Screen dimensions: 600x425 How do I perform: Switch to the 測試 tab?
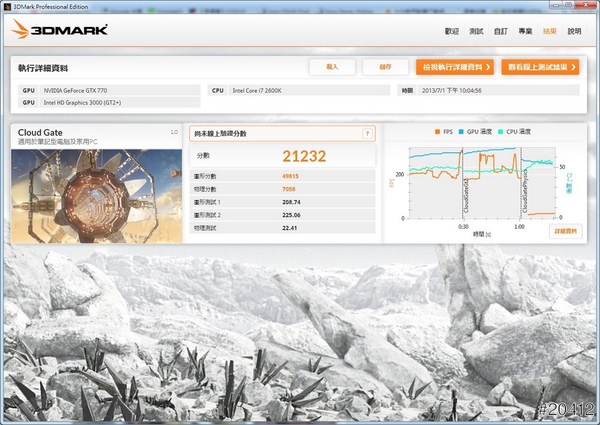tap(476, 31)
